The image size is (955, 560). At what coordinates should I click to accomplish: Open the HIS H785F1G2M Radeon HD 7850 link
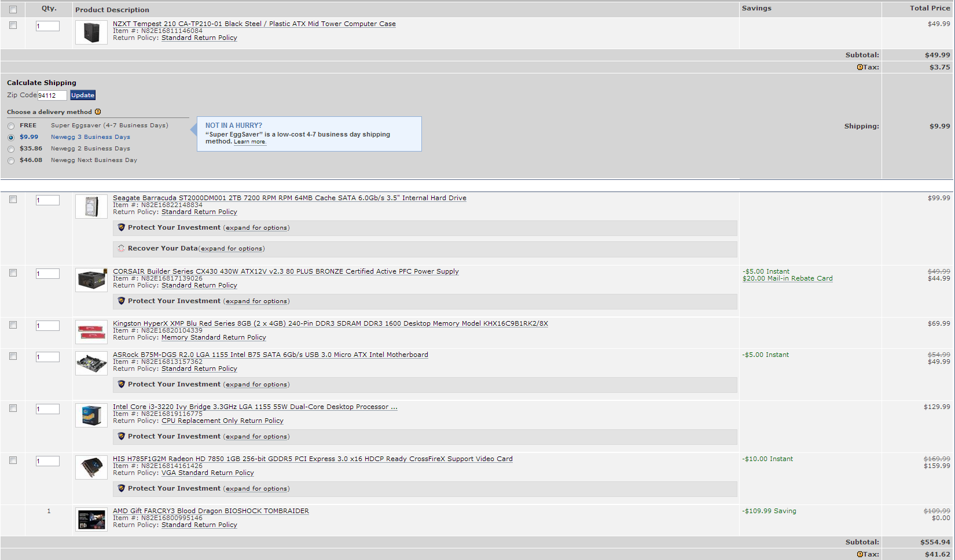(x=313, y=459)
